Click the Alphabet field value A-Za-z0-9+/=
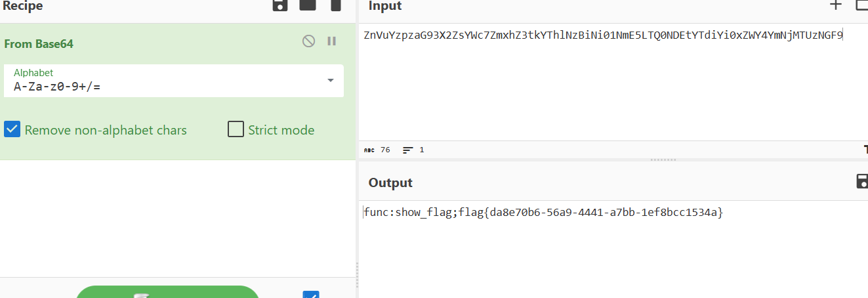Image resolution: width=868 pixels, height=298 pixels. tap(57, 87)
